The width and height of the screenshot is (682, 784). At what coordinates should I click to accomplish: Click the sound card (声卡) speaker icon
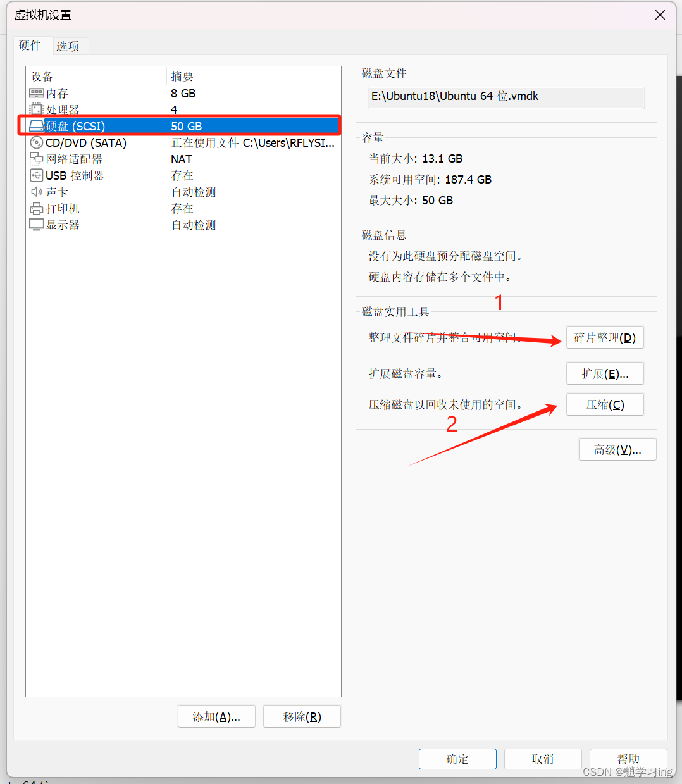coord(37,192)
